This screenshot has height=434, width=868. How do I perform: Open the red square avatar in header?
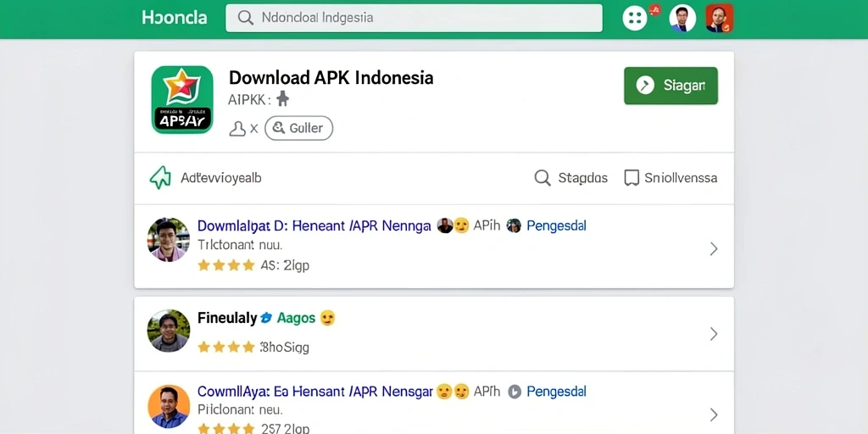point(720,19)
